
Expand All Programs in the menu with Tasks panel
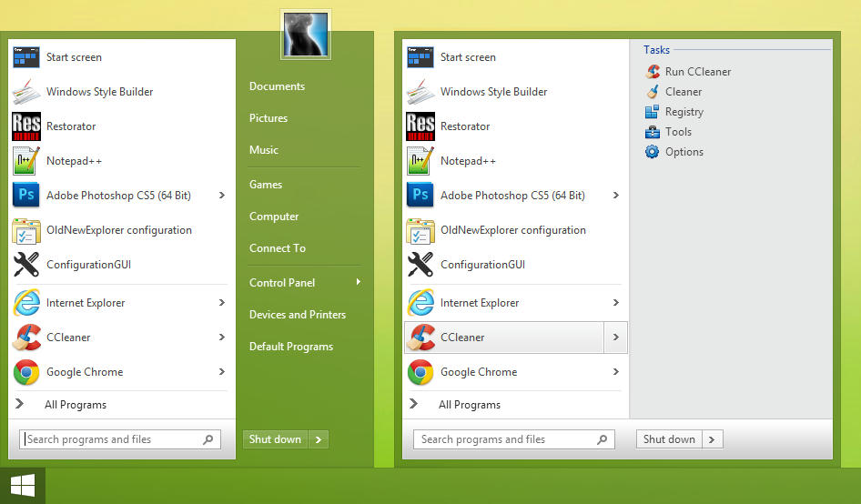[469, 405]
